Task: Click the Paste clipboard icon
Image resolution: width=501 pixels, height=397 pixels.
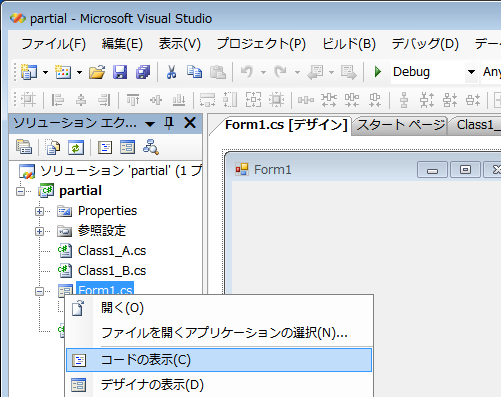Action: coord(218,72)
